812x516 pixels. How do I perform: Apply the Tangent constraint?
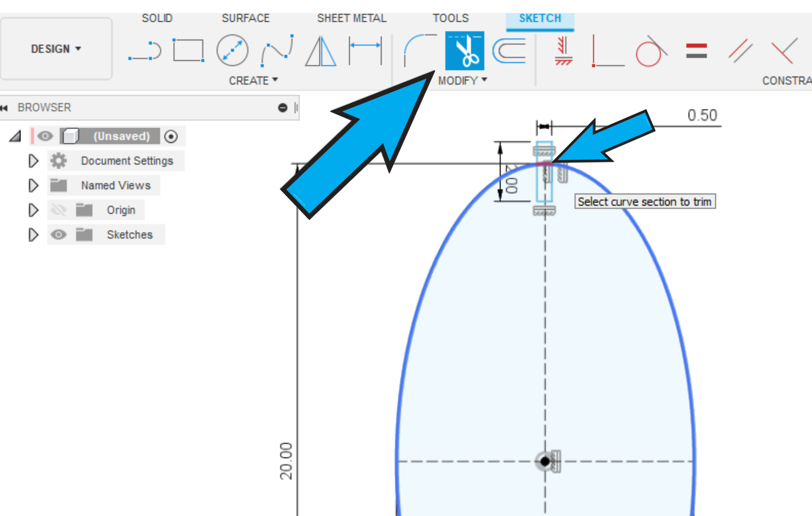(x=651, y=51)
